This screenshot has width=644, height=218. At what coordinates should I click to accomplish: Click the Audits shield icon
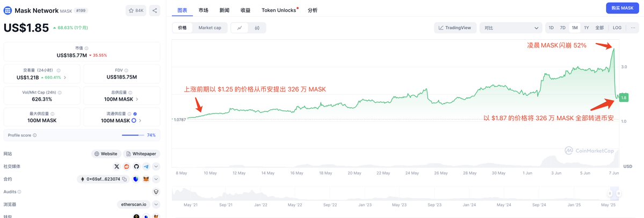156,192
